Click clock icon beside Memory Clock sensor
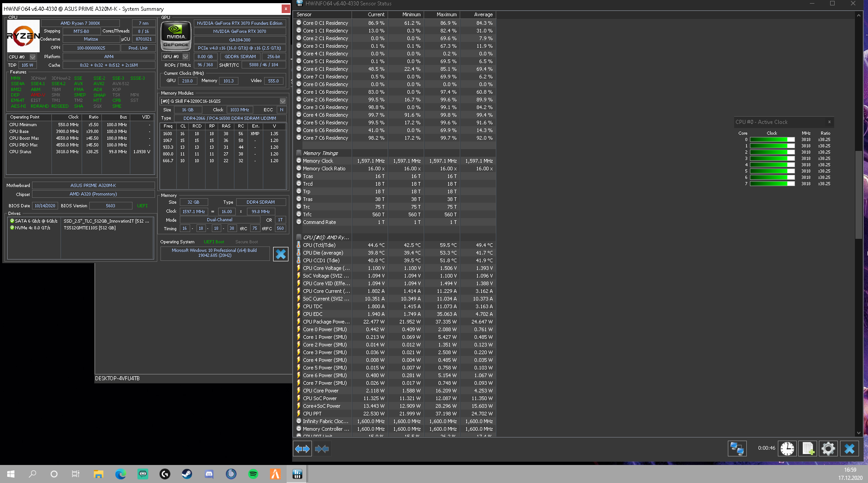The width and height of the screenshot is (868, 483). (298, 161)
